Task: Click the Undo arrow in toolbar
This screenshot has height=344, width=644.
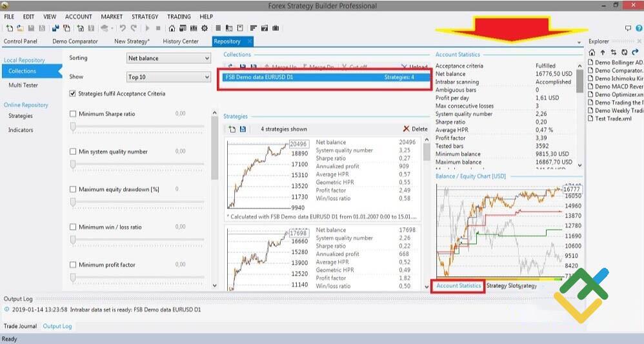Action: (123, 28)
